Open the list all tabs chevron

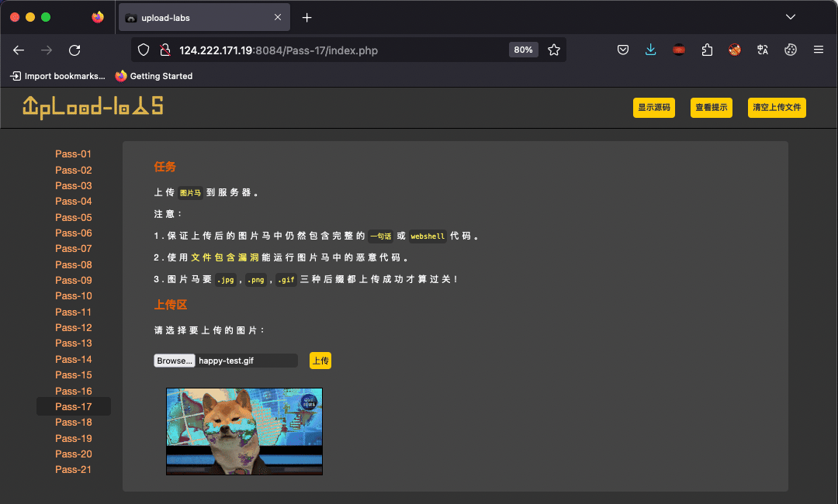[791, 17]
